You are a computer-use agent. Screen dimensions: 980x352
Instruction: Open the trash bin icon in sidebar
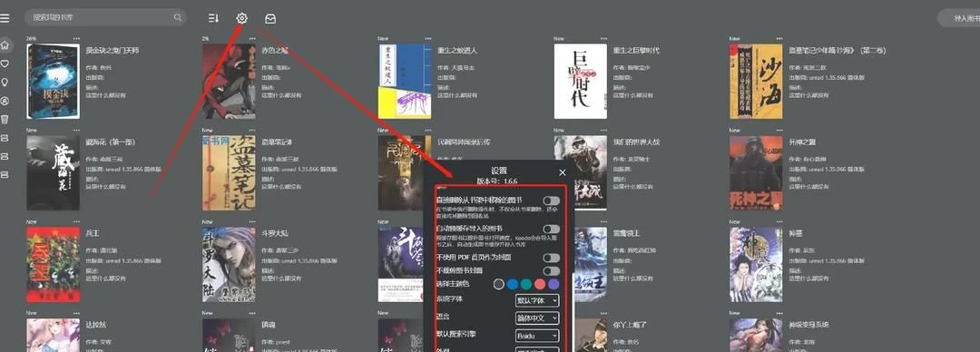point(5,119)
